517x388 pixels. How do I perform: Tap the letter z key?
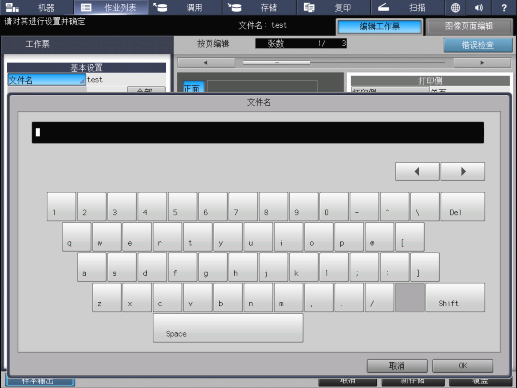[x=107, y=298]
